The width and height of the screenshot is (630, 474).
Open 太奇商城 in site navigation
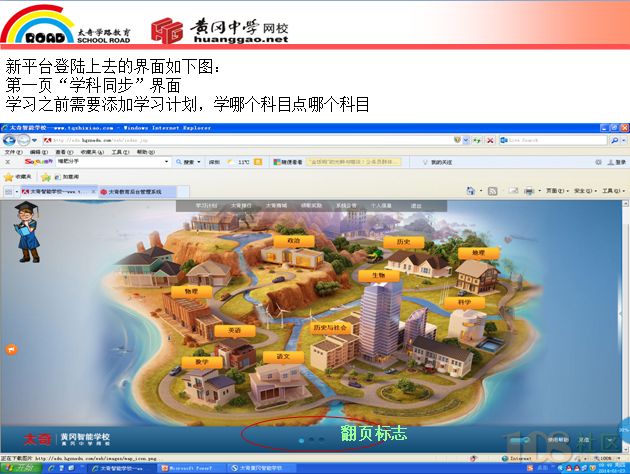(x=276, y=206)
